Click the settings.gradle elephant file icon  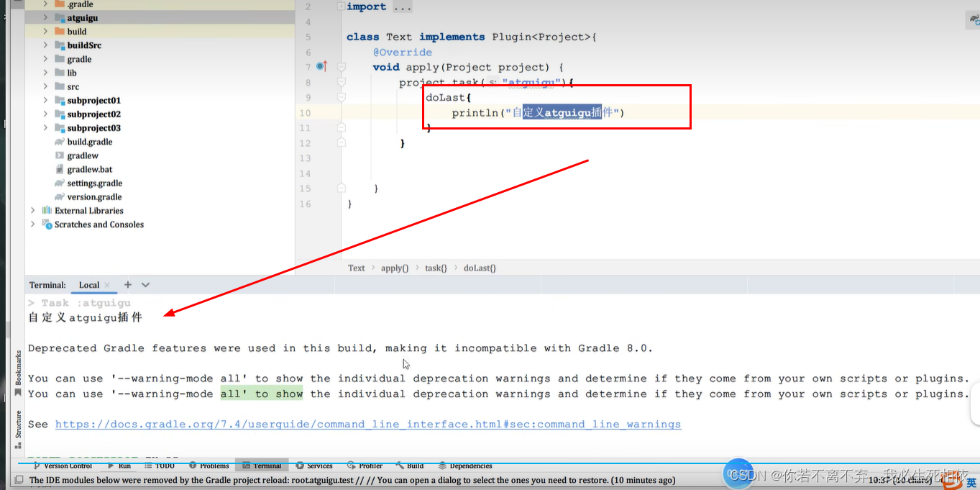coord(60,183)
